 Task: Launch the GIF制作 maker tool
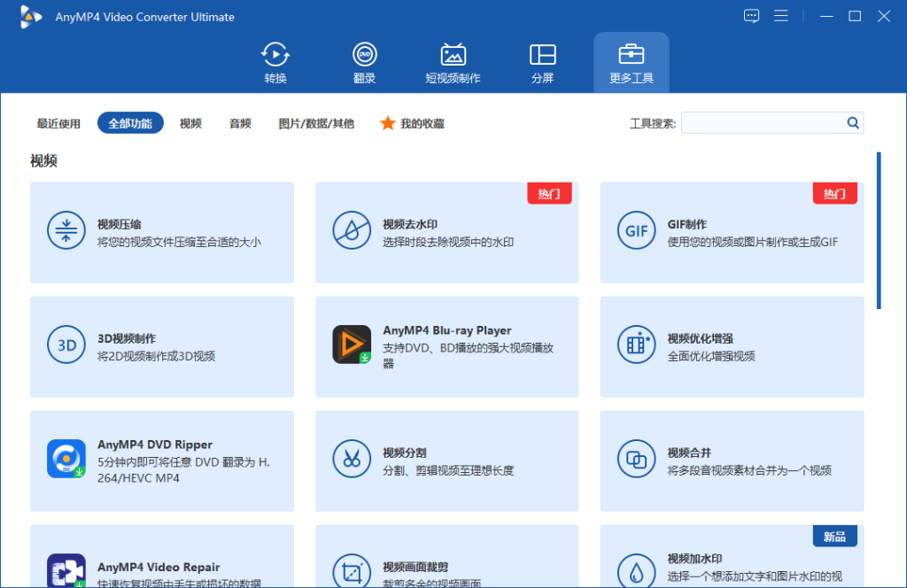coord(733,232)
